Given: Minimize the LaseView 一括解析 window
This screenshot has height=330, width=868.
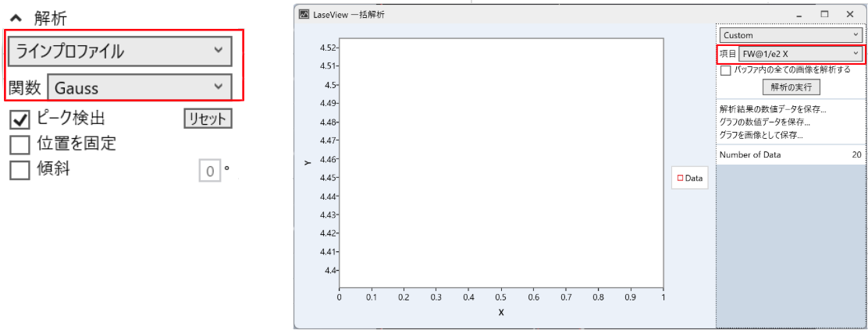Looking at the screenshot, I should 799,14.
